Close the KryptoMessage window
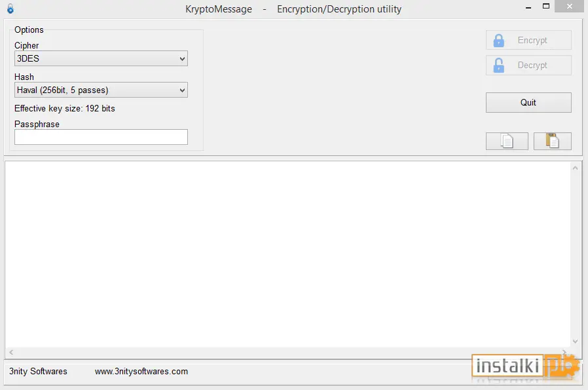This screenshot has width=588, height=390. (x=569, y=7)
